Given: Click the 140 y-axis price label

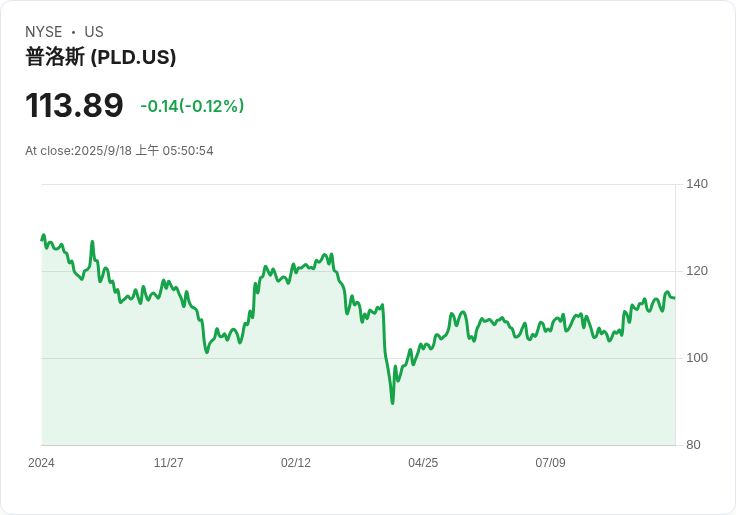Looking at the screenshot, I should coord(697,184).
